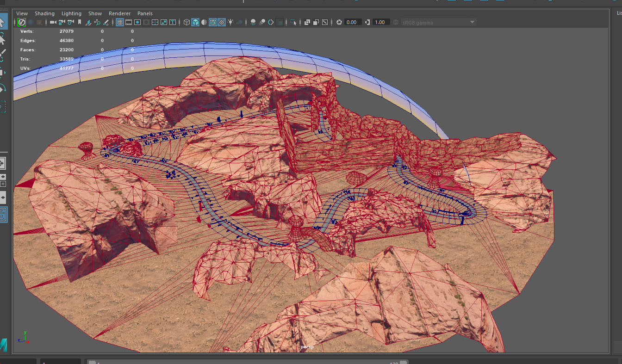Toggle the viewport Grid display
Viewport: 622px width, 364px height.
(x=119, y=22)
